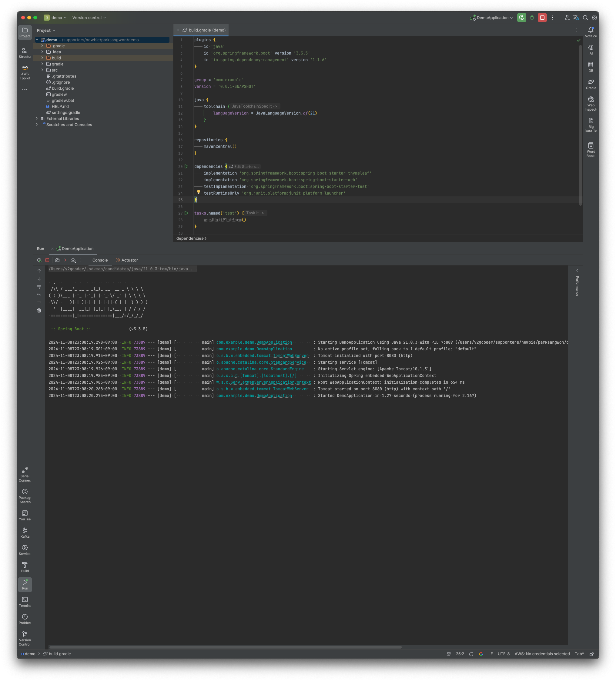Take thread dump camera icon
Screen dimensions: 616x681
57,260
